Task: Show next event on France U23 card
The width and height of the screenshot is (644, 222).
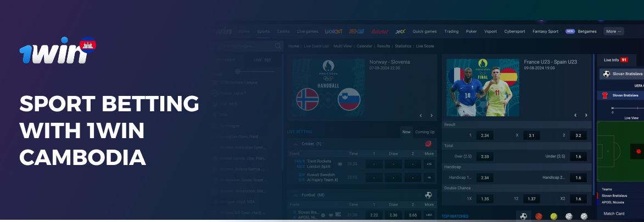Action: tap(586, 116)
